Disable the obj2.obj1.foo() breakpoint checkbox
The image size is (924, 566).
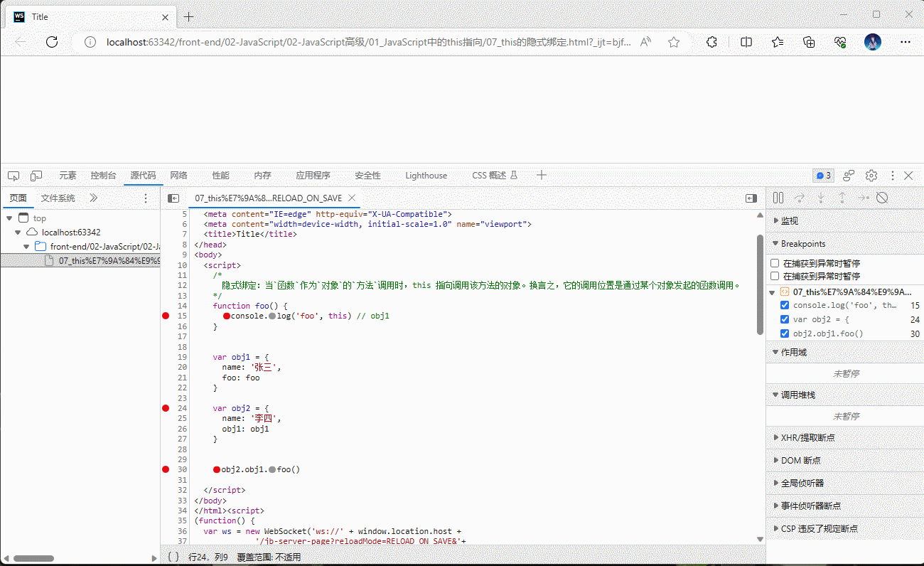[785, 333]
